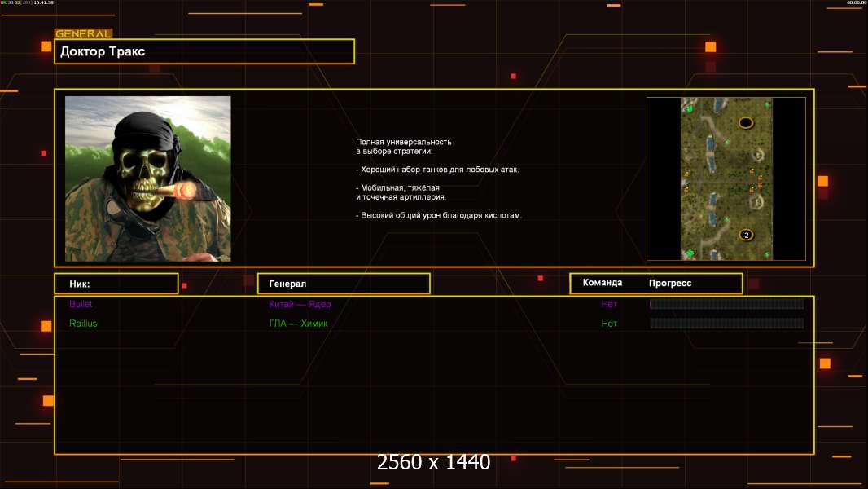
Task: Select player name Bullet
Action: (x=81, y=304)
